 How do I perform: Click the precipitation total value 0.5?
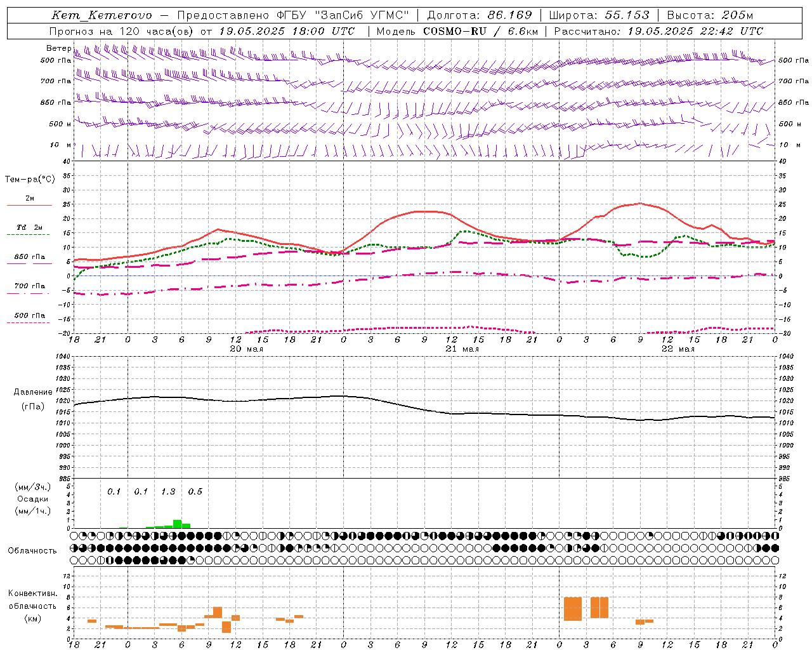pyautogui.click(x=195, y=491)
